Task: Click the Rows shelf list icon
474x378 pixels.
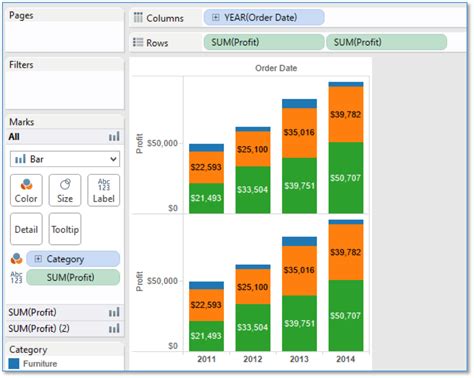Action: [x=138, y=42]
